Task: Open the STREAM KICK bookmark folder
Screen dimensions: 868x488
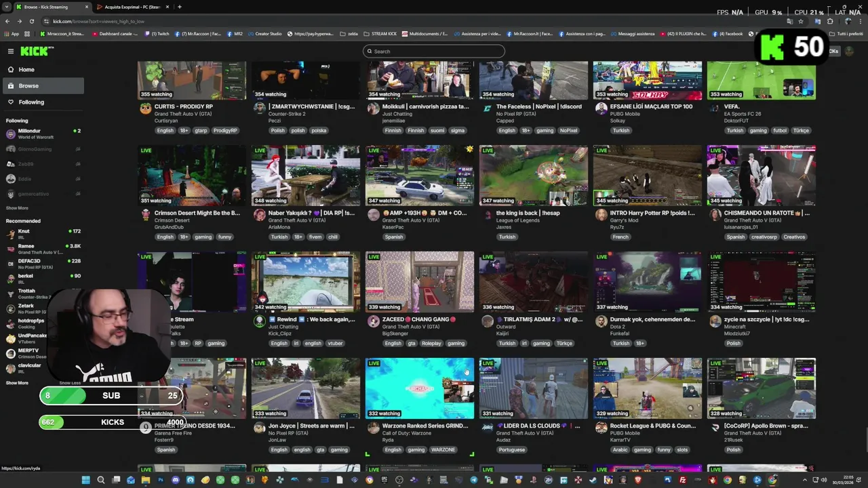Action: 380,34
